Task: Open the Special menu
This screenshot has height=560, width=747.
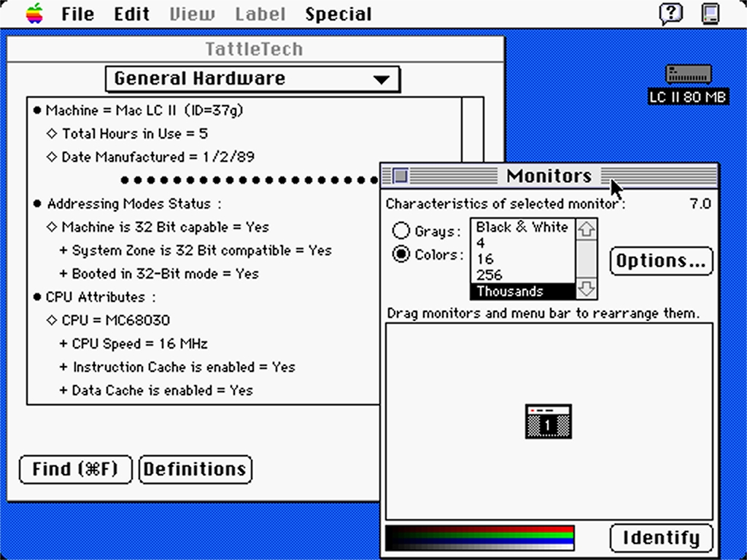Action: pos(338,12)
